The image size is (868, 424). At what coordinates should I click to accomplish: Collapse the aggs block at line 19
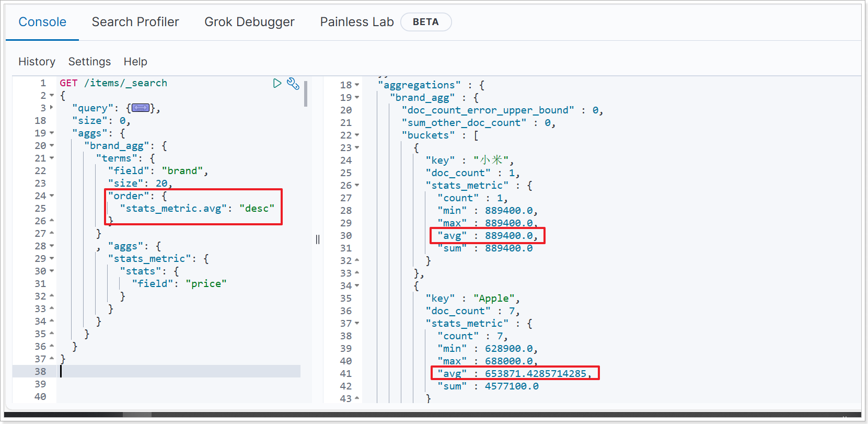tap(51, 133)
